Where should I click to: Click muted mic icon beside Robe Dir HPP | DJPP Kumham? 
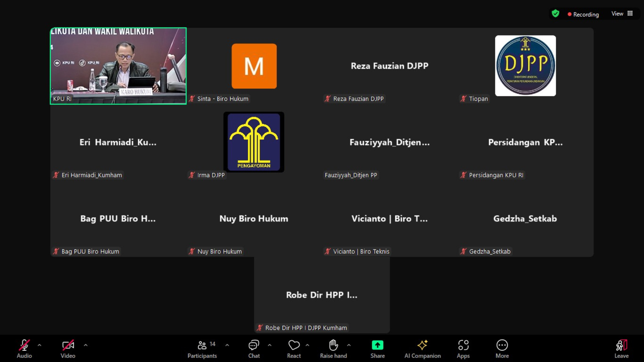pyautogui.click(x=260, y=328)
